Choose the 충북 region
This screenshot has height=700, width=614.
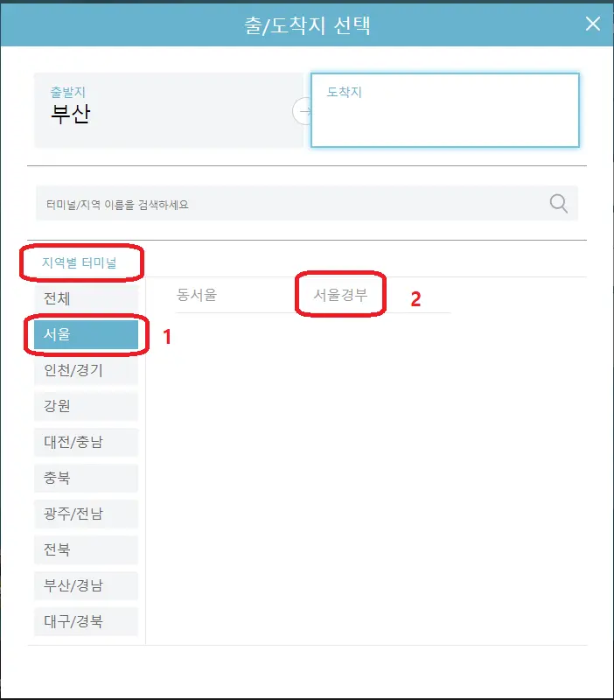coord(86,478)
